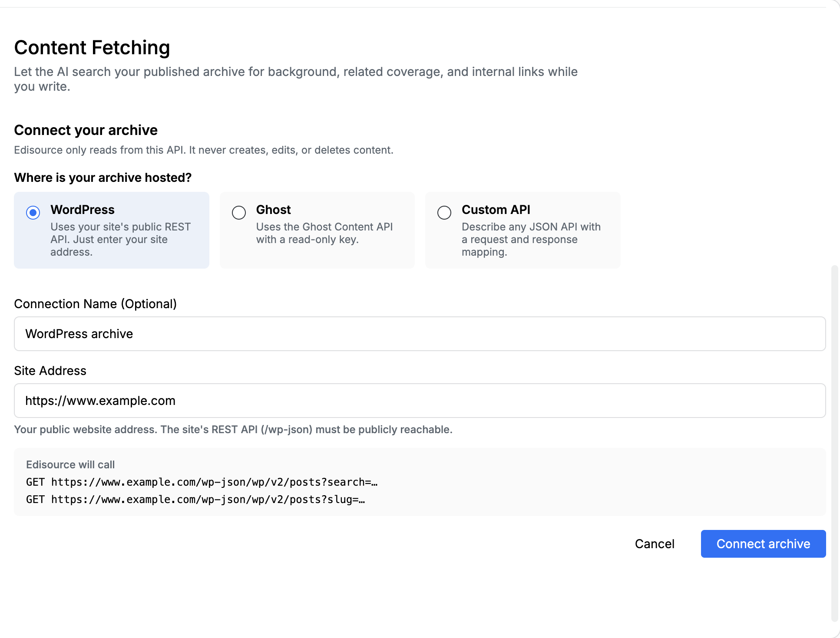Viewport: 840px width, 638px height.
Task: Click the Cancel button
Action: point(655,544)
